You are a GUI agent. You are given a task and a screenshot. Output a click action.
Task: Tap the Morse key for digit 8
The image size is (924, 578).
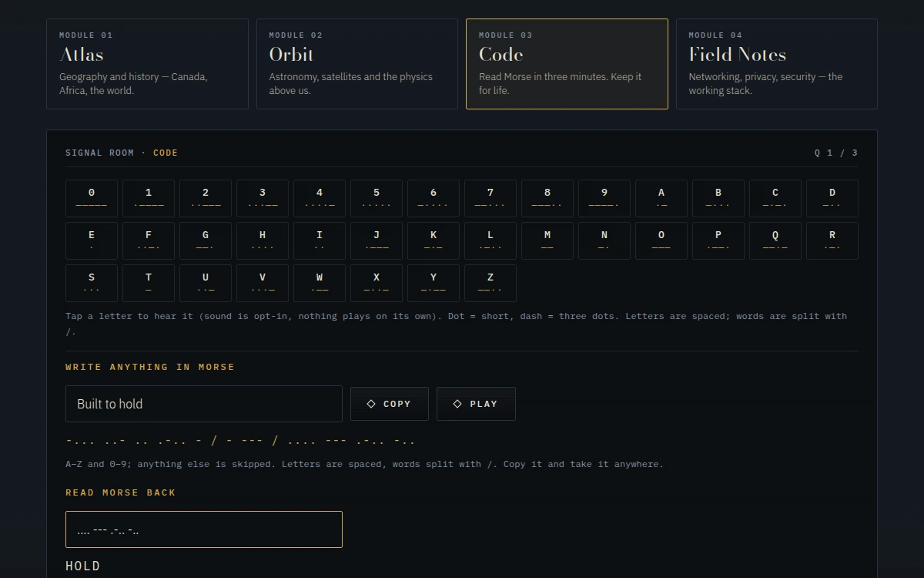547,198
